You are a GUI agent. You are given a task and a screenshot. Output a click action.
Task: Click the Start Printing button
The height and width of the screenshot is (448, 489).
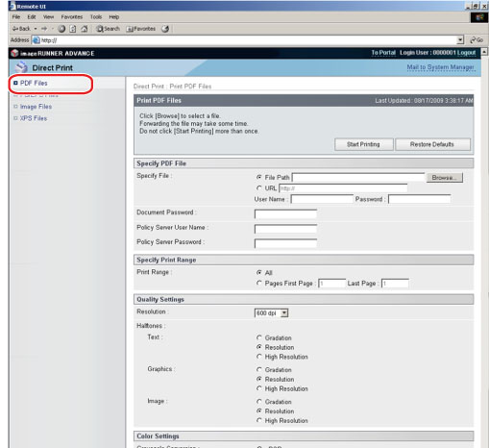pyautogui.click(x=364, y=144)
